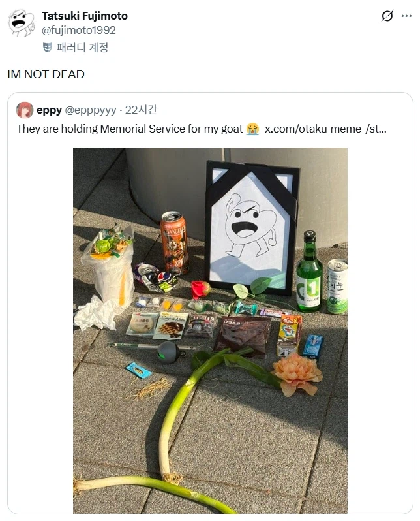
Task: Open the x.com/otaku_meme_ link
Action: tap(325, 129)
